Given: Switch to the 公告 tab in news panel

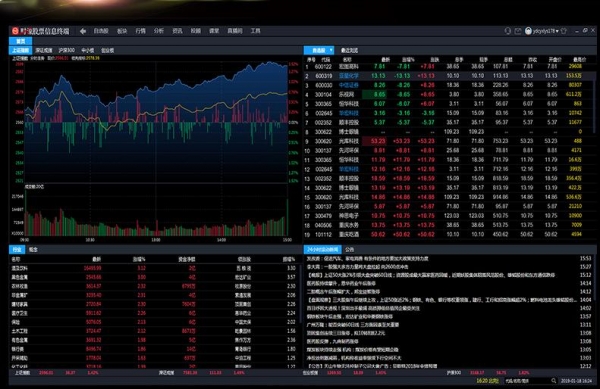Looking at the screenshot, I should [x=349, y=249].
